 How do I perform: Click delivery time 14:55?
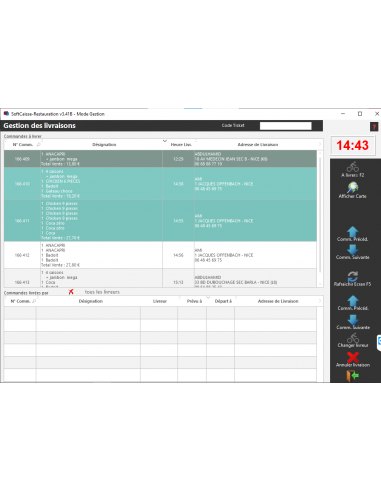[178, 221]
